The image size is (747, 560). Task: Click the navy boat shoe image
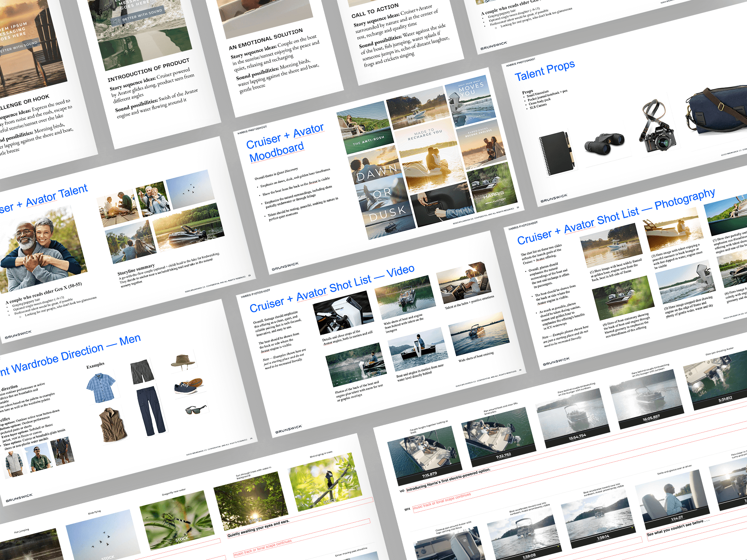[x=189, y=386]
